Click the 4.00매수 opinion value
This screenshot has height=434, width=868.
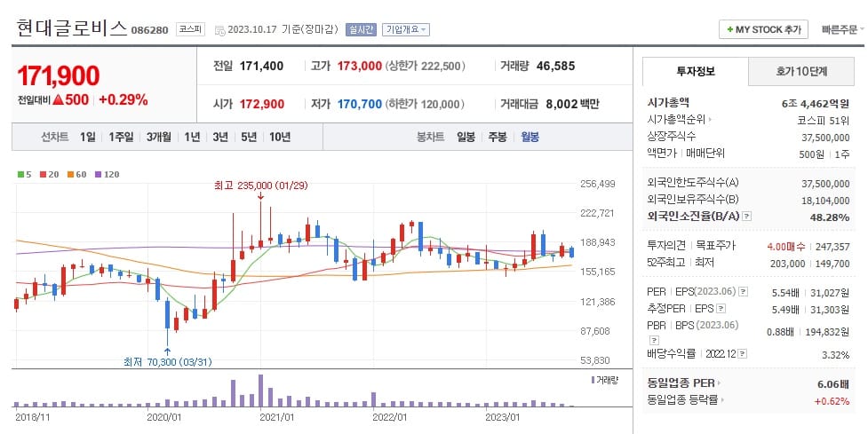786,247
